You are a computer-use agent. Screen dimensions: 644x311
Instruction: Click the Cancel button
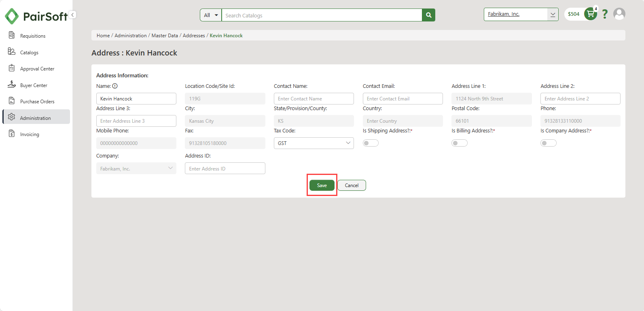[352, 185]
